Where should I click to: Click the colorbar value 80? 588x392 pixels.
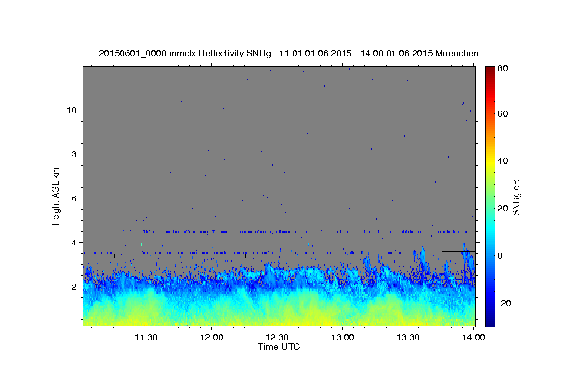(503, 68)
